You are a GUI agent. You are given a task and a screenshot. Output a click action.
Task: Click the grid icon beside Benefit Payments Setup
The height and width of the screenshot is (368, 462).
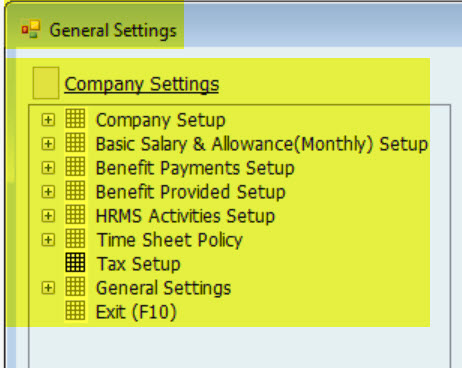coord(75,167)
